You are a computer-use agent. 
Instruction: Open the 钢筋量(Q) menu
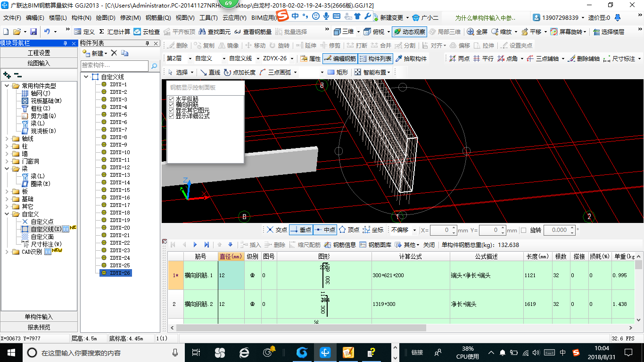point(158,18)
